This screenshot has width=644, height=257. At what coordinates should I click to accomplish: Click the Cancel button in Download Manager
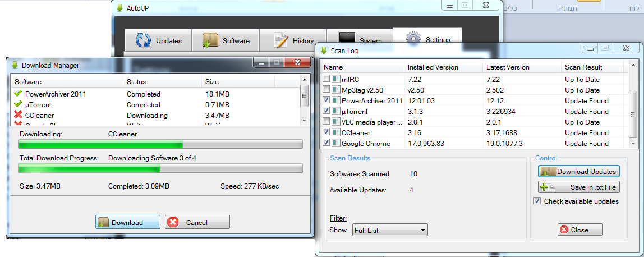(x=197, y=222)
